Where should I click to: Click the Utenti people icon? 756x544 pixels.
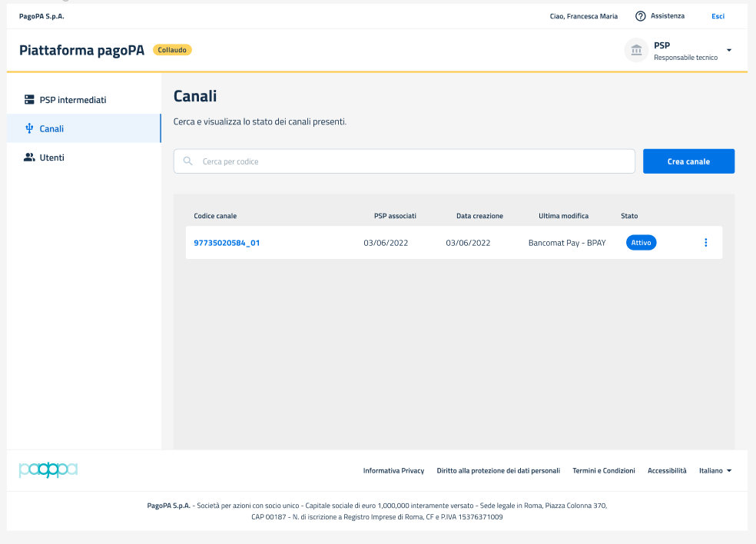pos(30,158)
